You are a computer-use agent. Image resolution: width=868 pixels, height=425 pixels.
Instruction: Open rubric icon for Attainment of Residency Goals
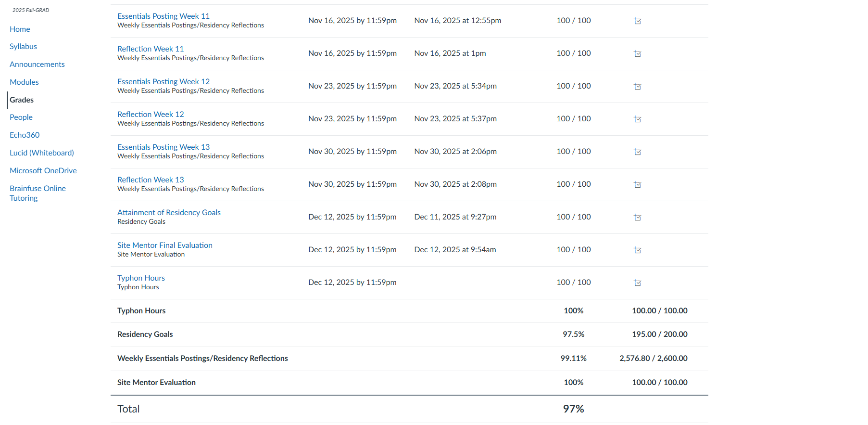pos(638,217)
